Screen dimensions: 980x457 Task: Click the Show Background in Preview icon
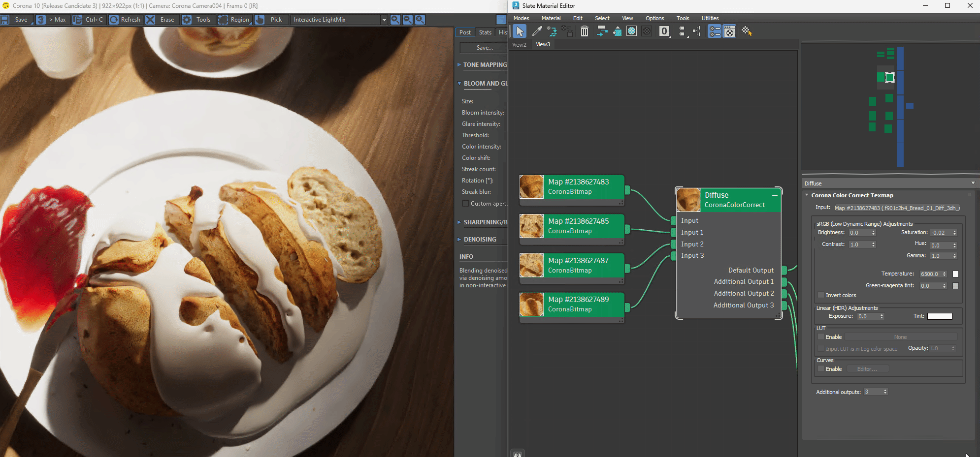[x=647, y=31]
